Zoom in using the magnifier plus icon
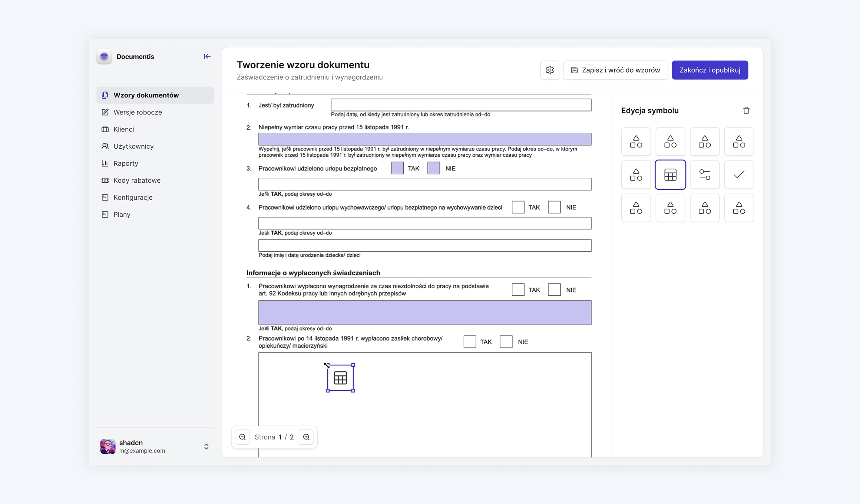Screen dimensions: 860x504 [x=306, y=437]
